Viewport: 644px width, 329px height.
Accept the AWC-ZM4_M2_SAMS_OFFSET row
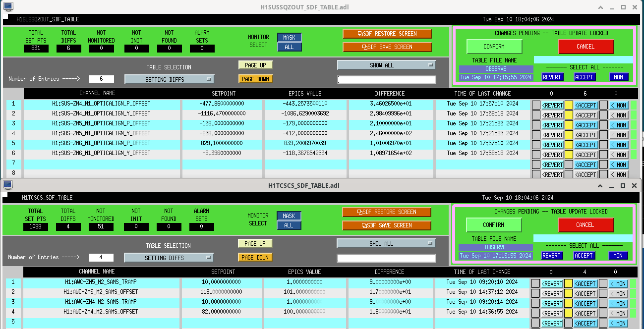[x=585, y=313]
